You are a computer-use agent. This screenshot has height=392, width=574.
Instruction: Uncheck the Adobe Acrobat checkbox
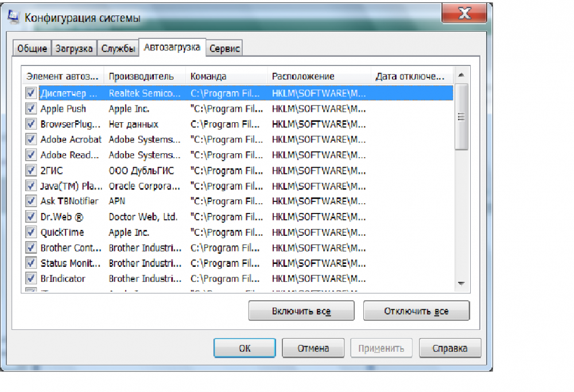[31, 139]
